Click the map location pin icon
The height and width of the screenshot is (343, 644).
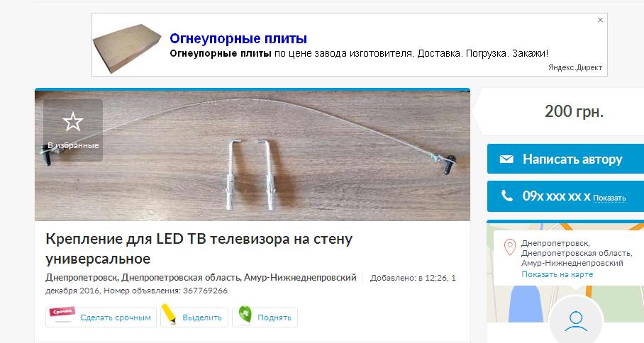pyautogui.click(x=510, y=247)
